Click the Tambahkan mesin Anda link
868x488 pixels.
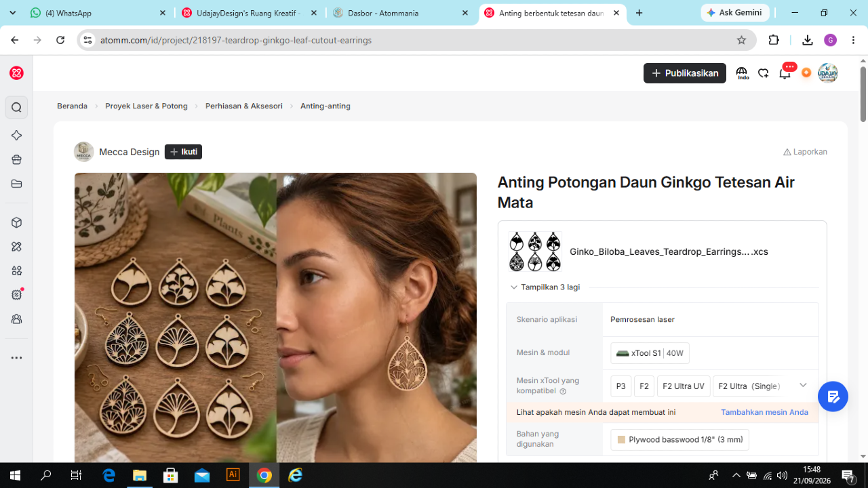pos(764,412)
